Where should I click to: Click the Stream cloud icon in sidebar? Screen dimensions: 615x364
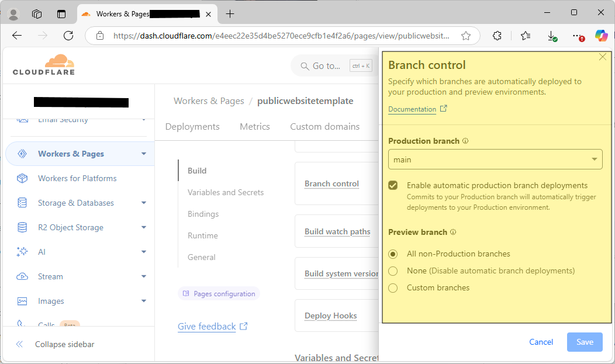pyautogui.click(x=22, y=276)
